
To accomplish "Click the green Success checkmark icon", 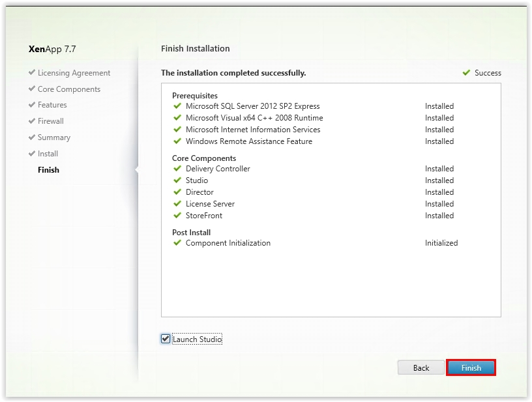I will (467, 72).
